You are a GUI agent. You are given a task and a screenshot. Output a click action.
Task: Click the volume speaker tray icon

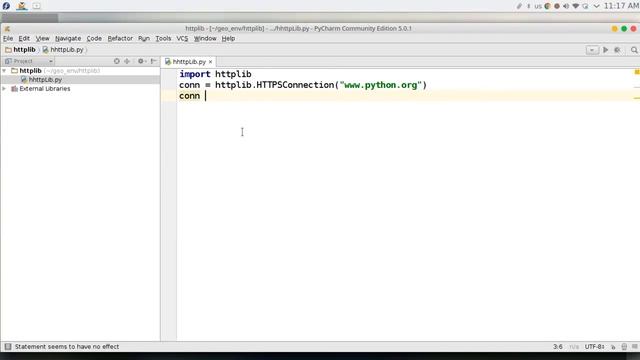tap(566, 6)
